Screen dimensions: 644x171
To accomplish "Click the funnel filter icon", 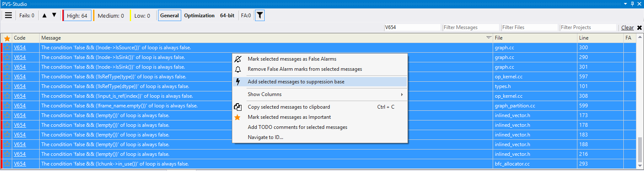I will (260, 16).
